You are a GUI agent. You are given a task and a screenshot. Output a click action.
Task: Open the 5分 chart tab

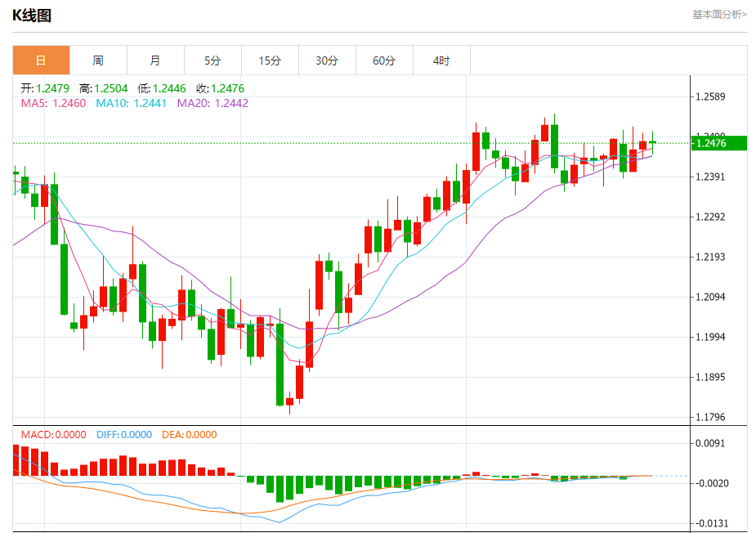(x=212, y=60)
